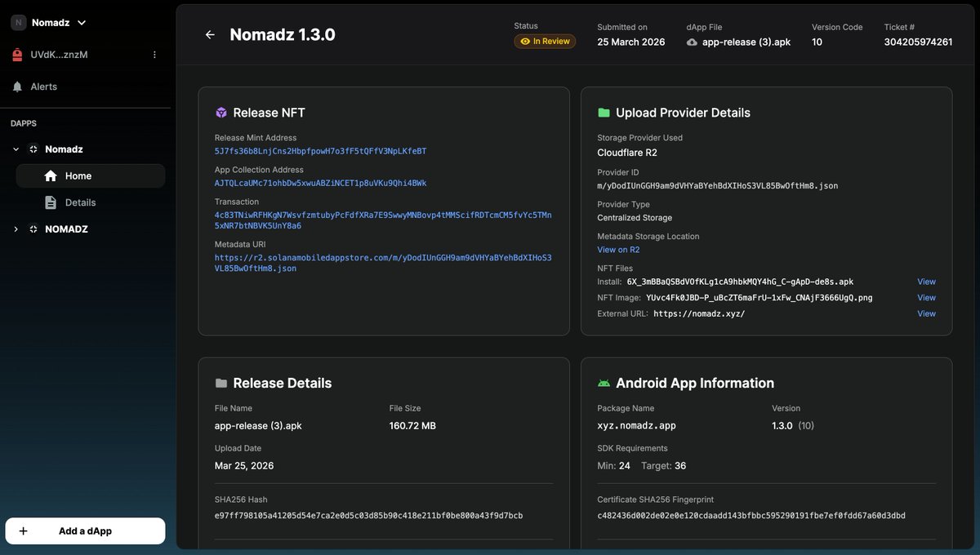View the NFT Image png file
The height and width of the screenshot is (555, 980).
[x=926, y=298]
